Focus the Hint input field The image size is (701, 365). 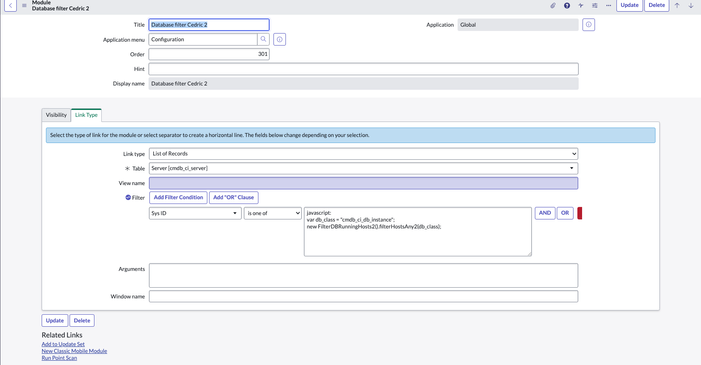point(363,69)
